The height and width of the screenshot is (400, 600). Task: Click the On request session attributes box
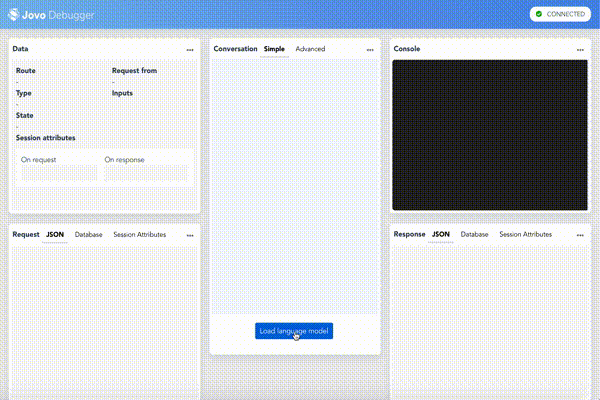click(59, 173)
